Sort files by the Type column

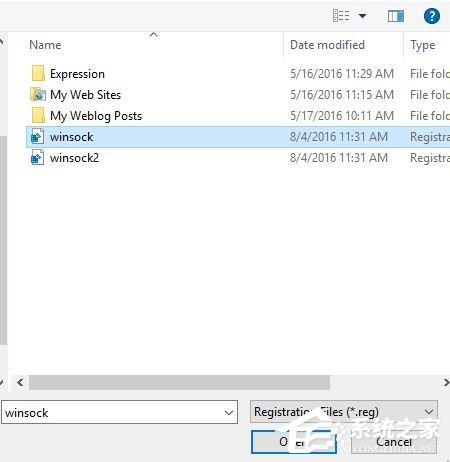422,45
